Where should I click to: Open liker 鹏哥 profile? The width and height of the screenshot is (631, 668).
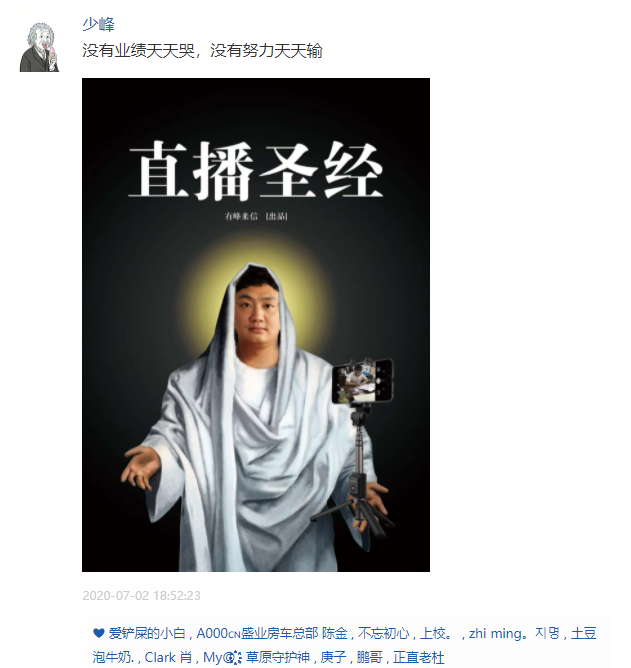pos(369,657)
